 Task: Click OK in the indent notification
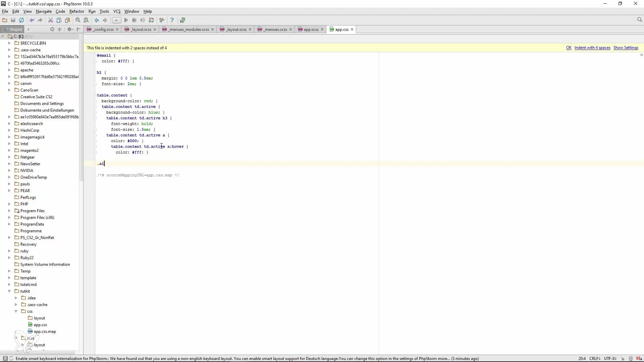[x=569, y=48]
